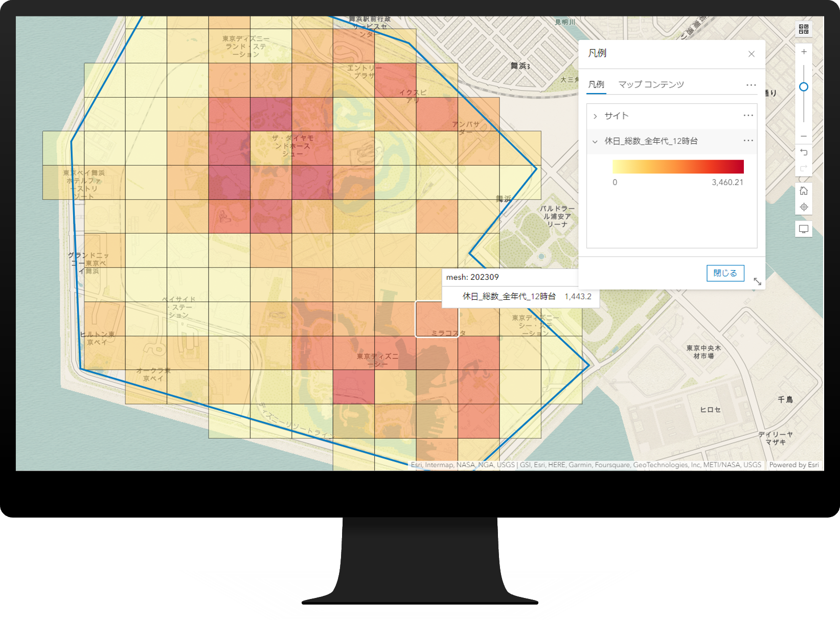Click the zoom slider handle
The image size is (840, 624).
804,87
